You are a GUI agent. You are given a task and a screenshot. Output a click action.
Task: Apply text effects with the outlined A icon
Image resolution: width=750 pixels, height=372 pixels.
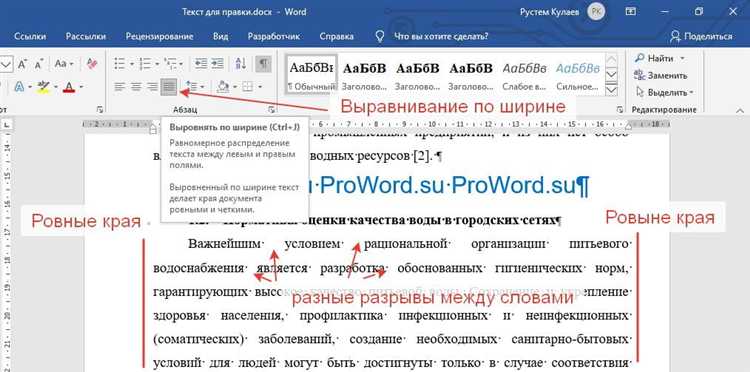(20, 87)
